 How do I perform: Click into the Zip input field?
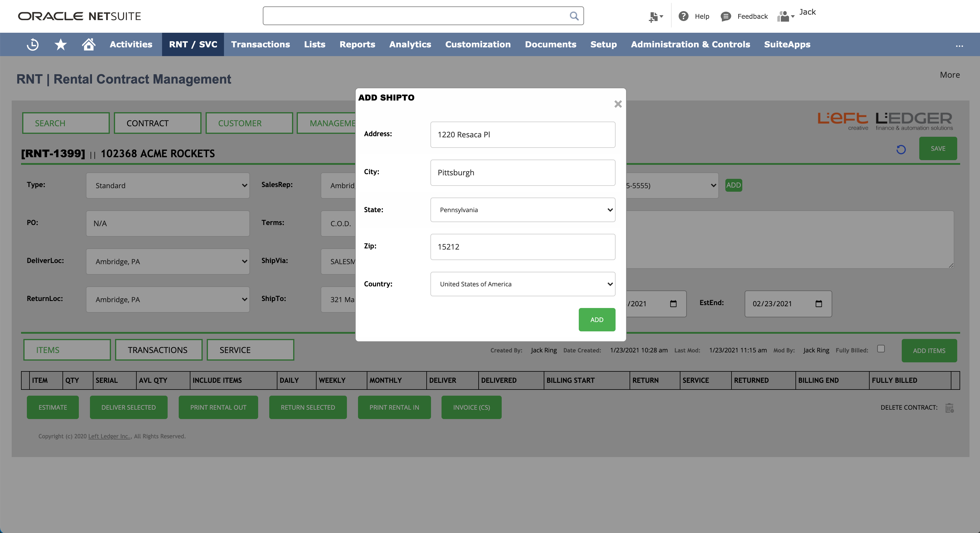click(522, 247)
